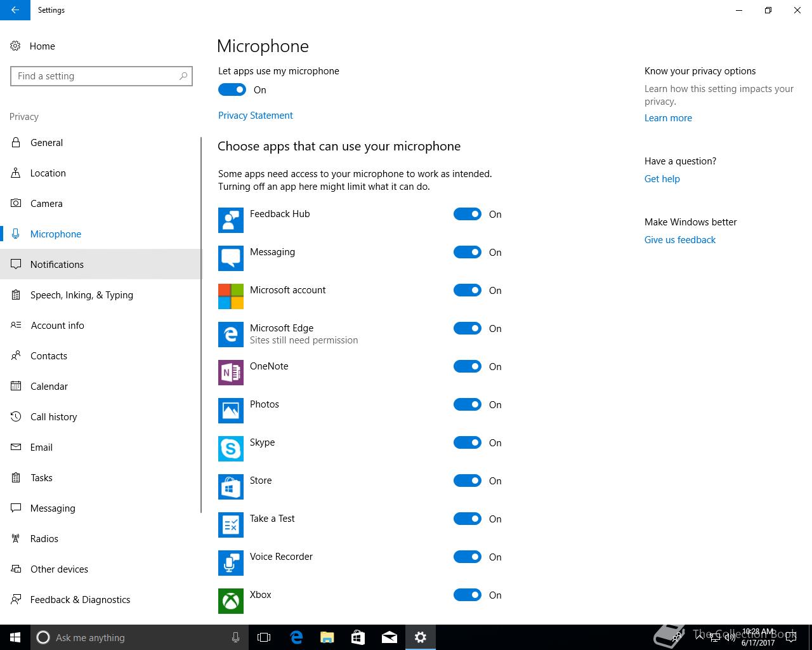Image resolution: width=812 pixels, height=650 pixels.
Task: Open the Windows Start menu
Action: [x=15, y=637]
